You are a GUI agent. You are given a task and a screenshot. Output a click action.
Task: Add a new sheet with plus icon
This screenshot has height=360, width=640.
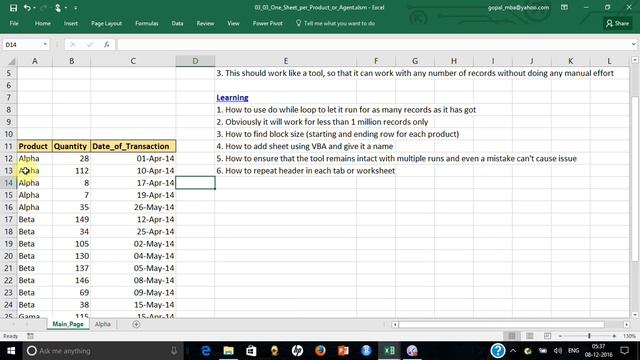(136, 324)
